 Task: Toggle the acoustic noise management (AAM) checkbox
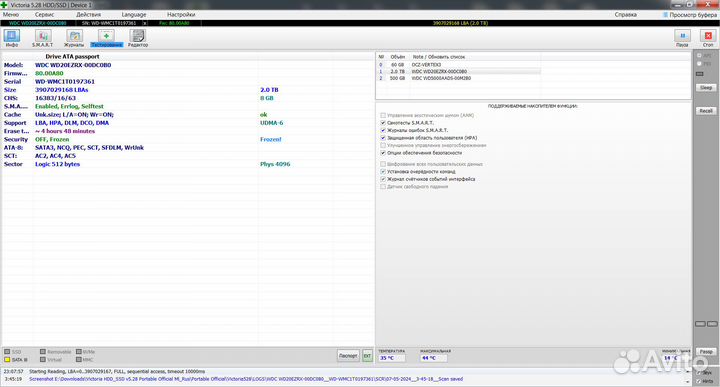click(383, 115)
